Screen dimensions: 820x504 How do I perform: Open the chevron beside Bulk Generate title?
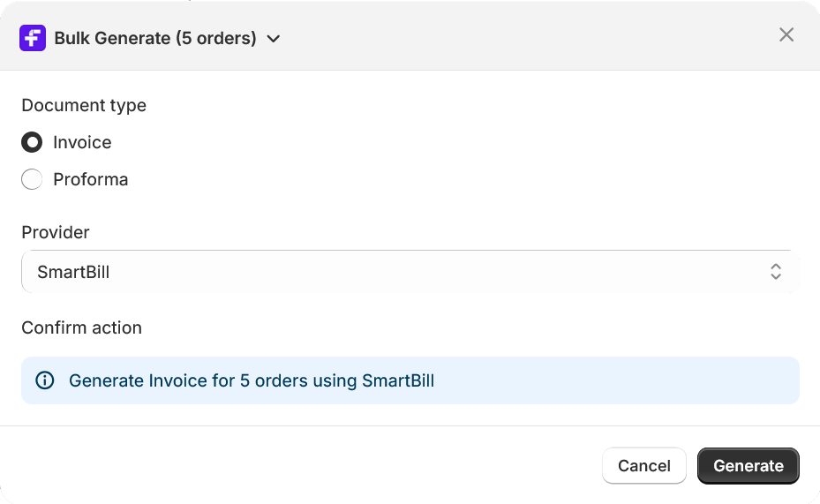274,39
